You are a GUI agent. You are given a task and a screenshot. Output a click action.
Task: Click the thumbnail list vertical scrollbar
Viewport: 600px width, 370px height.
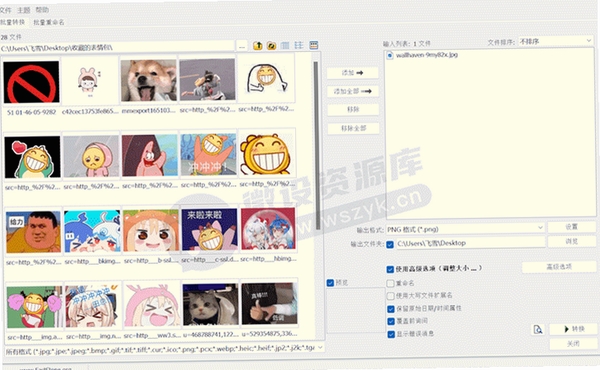click(x=316, y=145)
